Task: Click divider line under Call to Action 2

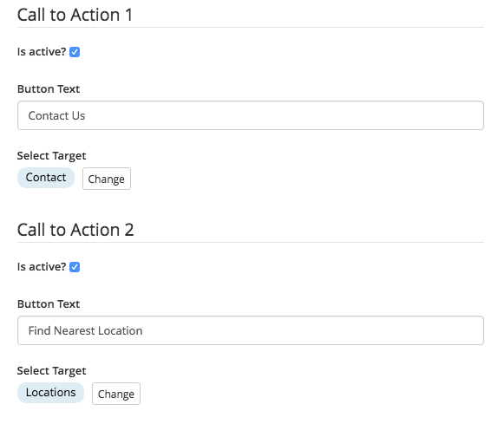Action: click(x=251, y=242)
